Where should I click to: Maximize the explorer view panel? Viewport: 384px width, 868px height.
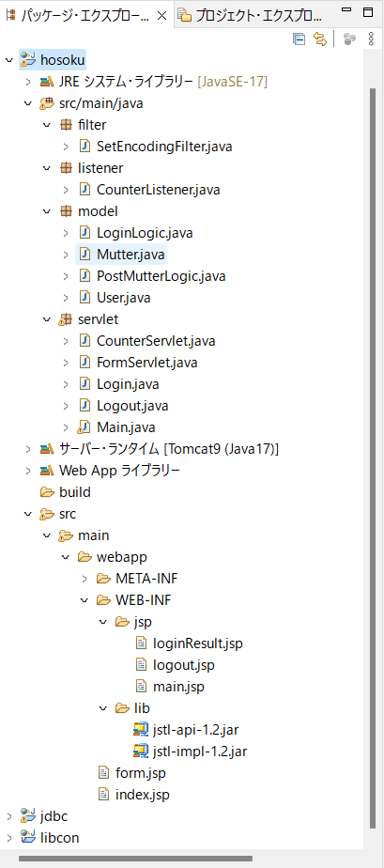(x=368, y=12)
